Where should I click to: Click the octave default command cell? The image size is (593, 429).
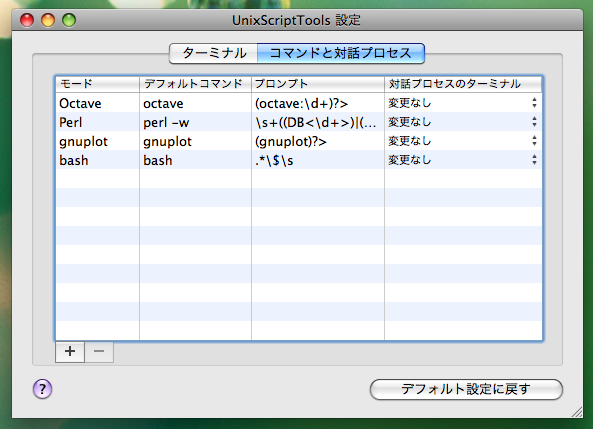(x=196, y=103)
